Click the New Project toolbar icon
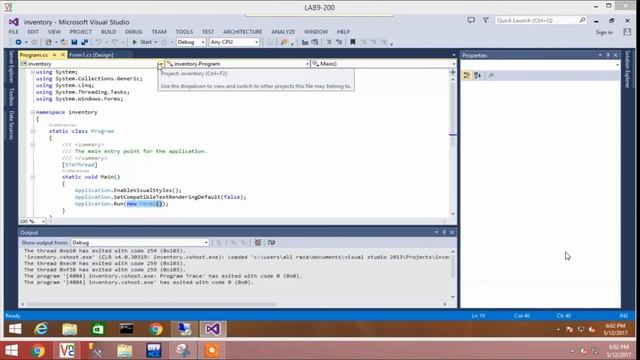The height and width of the screenshot is (360, 640). click(48, 42)
